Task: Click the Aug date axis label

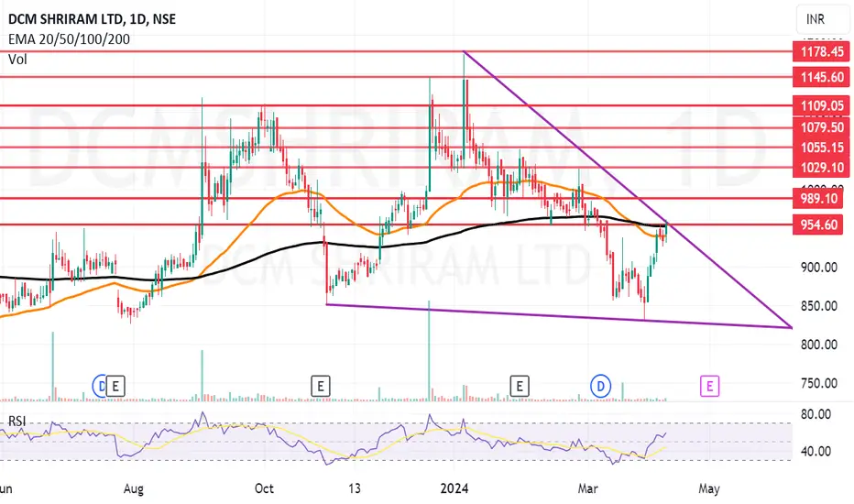Action: coord(134,488)
